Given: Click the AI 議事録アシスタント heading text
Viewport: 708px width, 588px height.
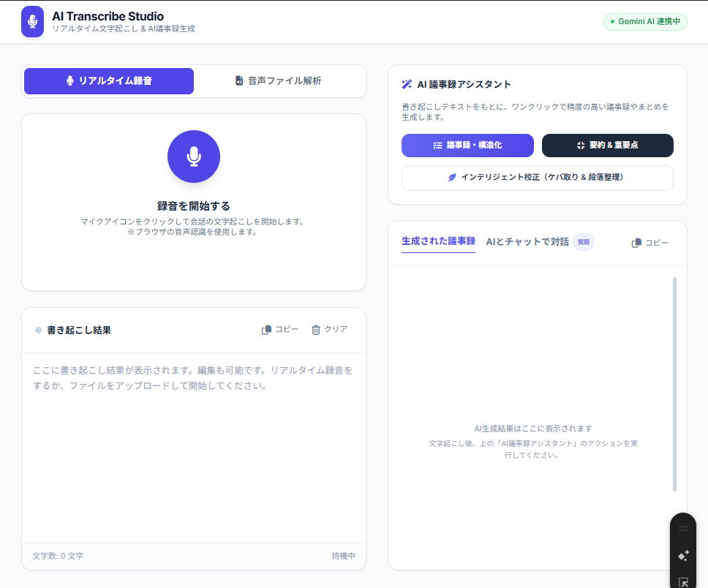Looking at the screenshot, I should coord(464,84).
